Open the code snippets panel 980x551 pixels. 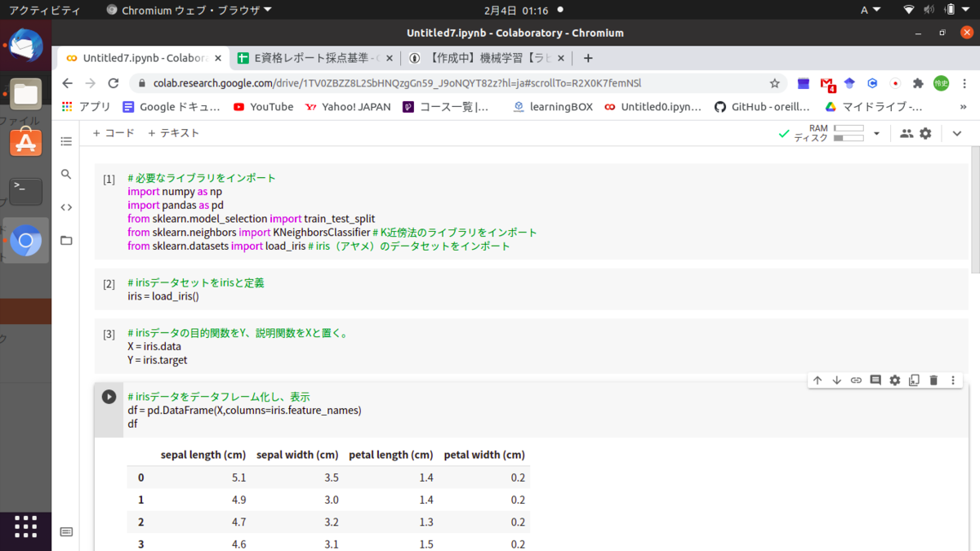pos(66,207)
